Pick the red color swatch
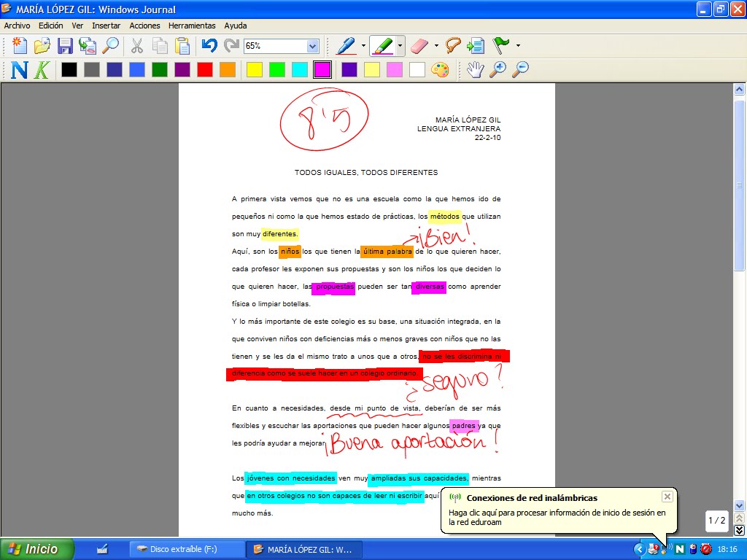 pyautogui.click(x=205, y=69)
